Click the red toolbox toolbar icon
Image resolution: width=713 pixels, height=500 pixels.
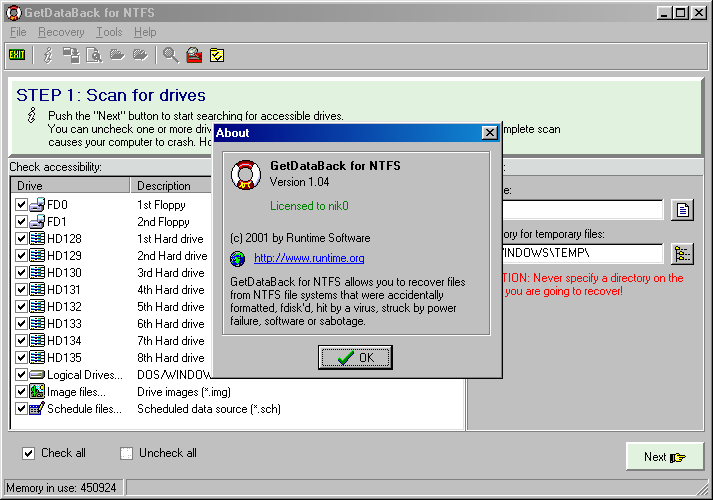click(194, 55)
